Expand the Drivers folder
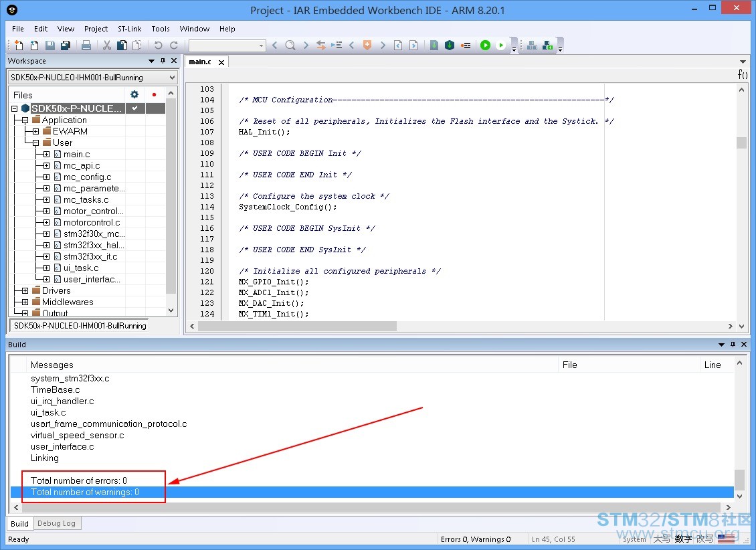The image size is (756, 550). 25,290
